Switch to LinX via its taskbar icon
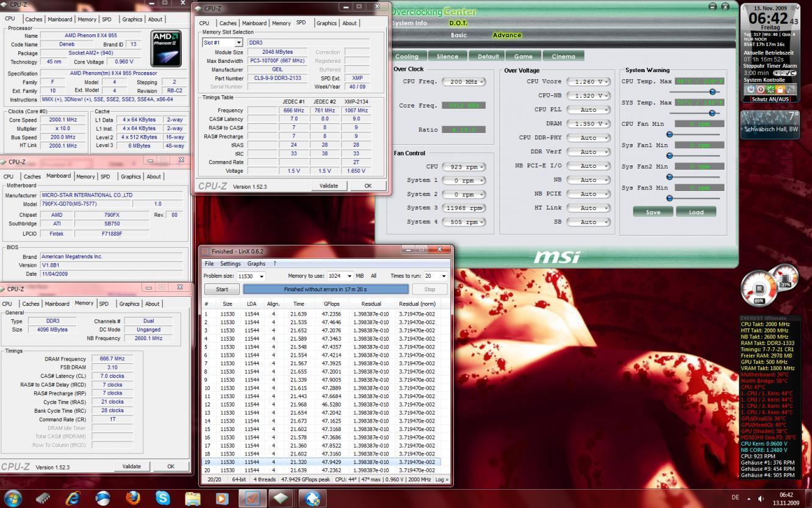 click(x=251, y=498)
